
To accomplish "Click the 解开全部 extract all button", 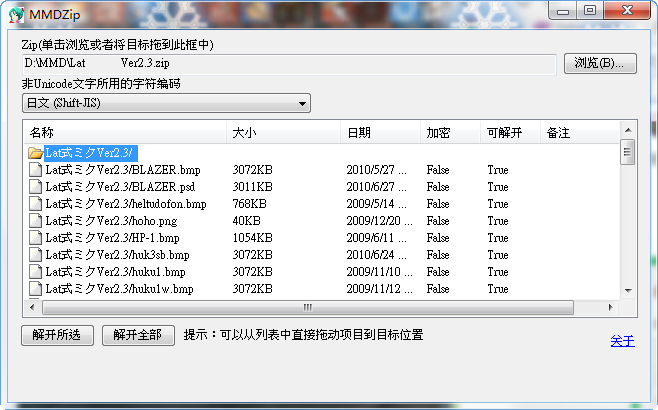I will 138,335.
